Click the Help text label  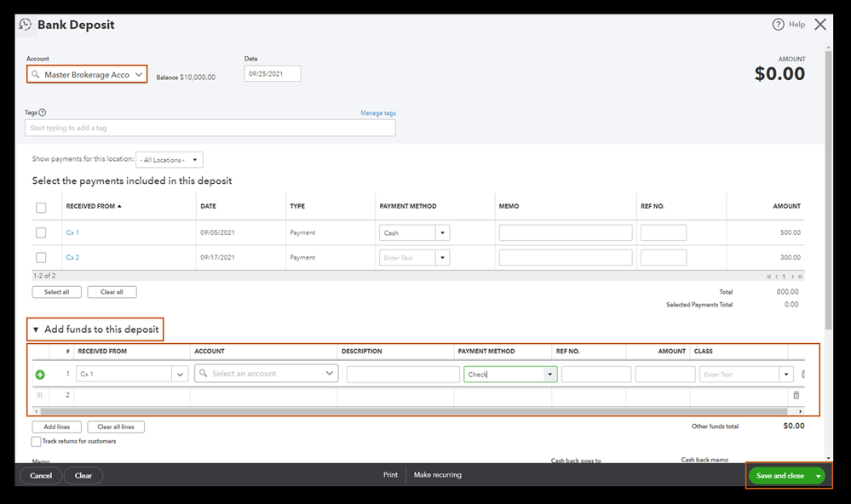tap(796, 25)
